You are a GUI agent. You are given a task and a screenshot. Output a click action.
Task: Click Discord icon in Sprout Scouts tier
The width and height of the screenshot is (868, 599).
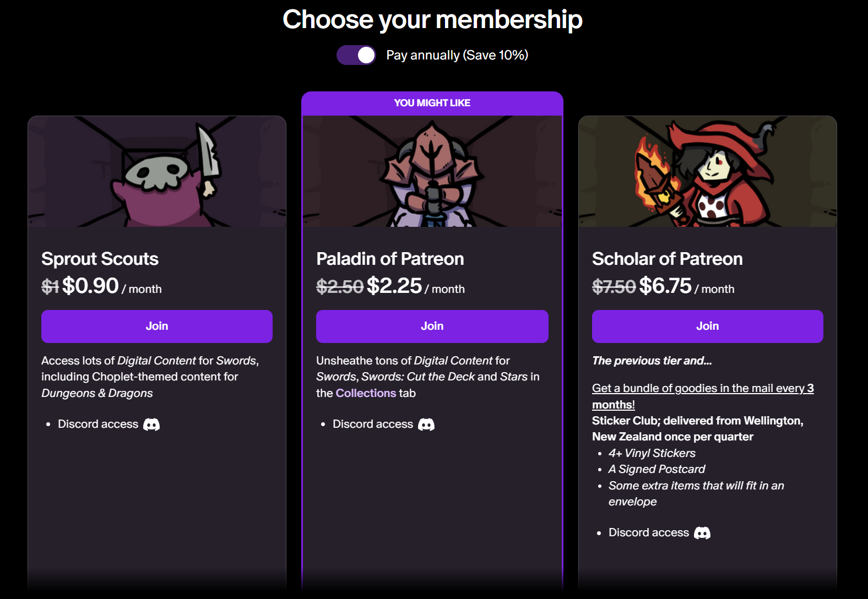pos(151,424)
